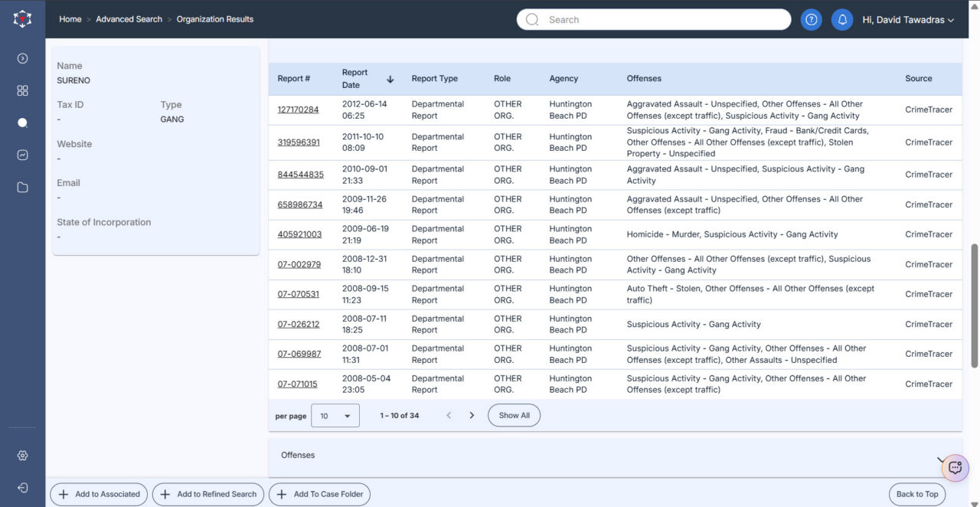Open the dashboard grid sidebar icon

(x=22, y=90)
